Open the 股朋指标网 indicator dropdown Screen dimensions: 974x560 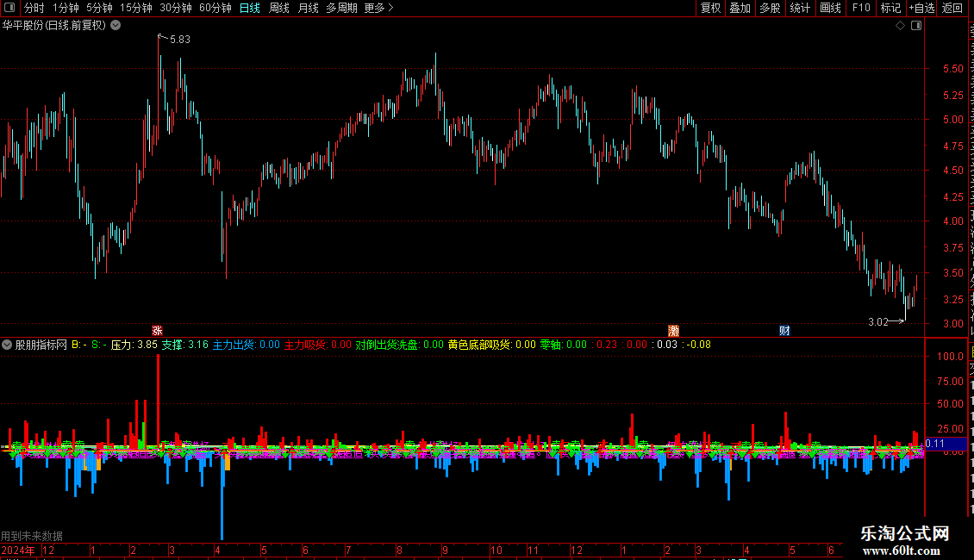(x=7, y=345)
